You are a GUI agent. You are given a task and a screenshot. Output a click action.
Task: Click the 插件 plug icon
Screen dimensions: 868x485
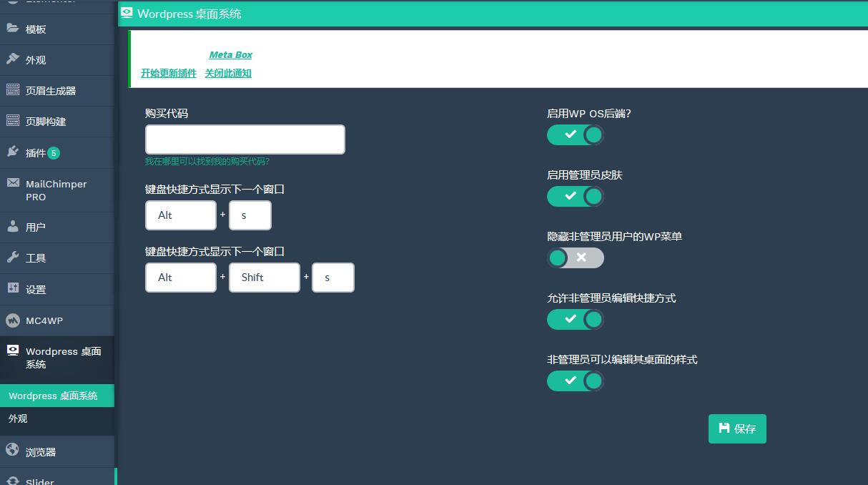[x=13, y=152]
